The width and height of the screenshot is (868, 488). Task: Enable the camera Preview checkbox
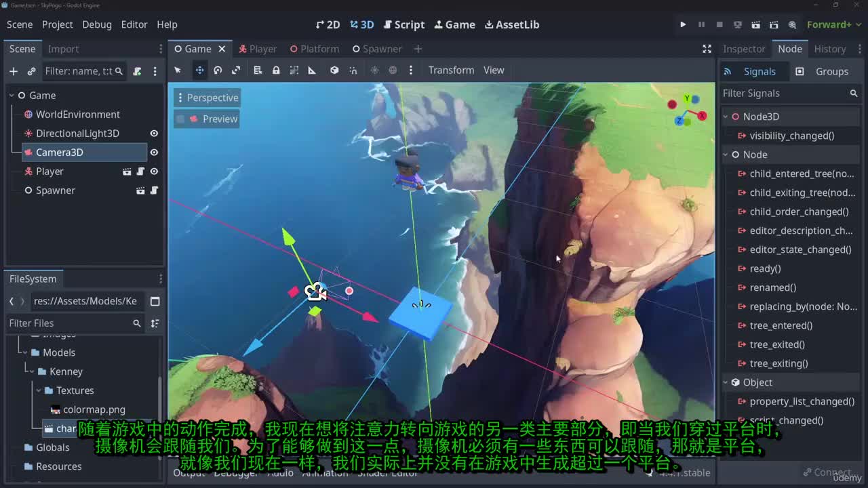[x=180, y=119]
